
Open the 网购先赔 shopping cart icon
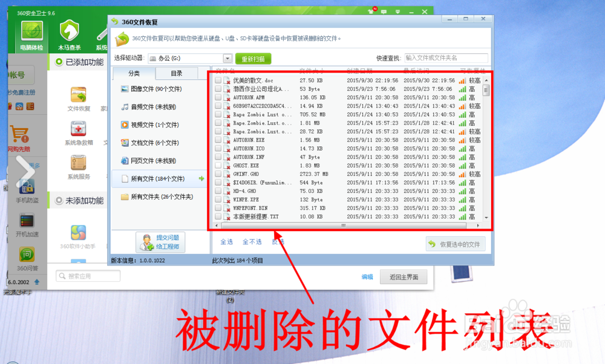19,138
